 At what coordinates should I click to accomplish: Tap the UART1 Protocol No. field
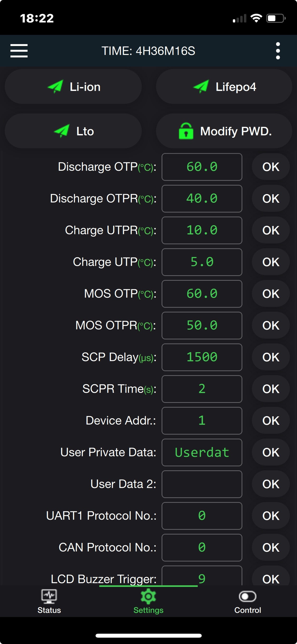(x=202, y=516)
